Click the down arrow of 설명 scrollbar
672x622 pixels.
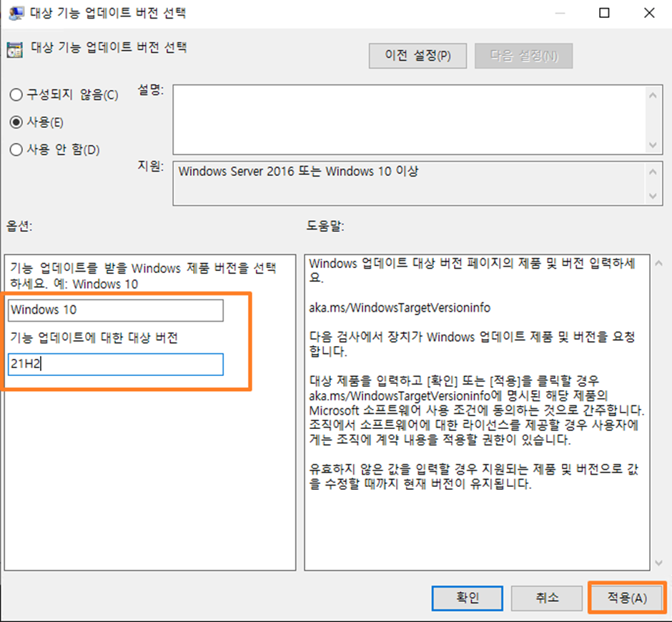(653, 145)
